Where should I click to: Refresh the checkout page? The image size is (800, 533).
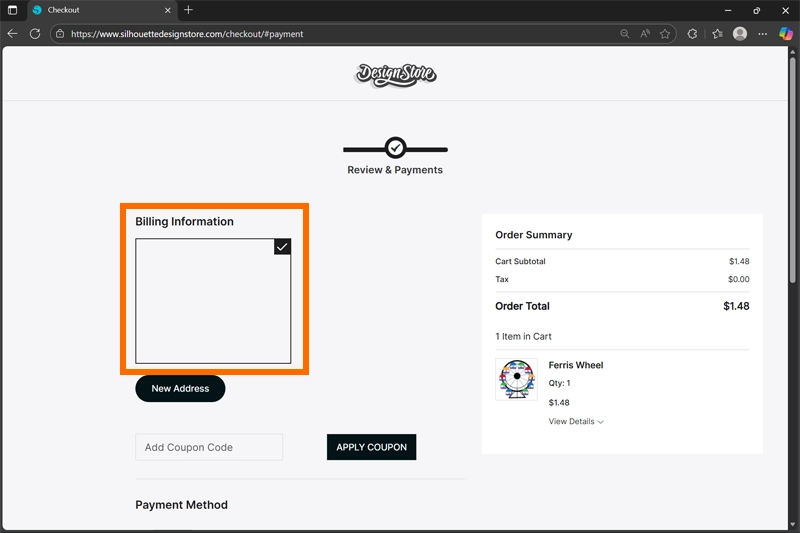pos(35,33)
